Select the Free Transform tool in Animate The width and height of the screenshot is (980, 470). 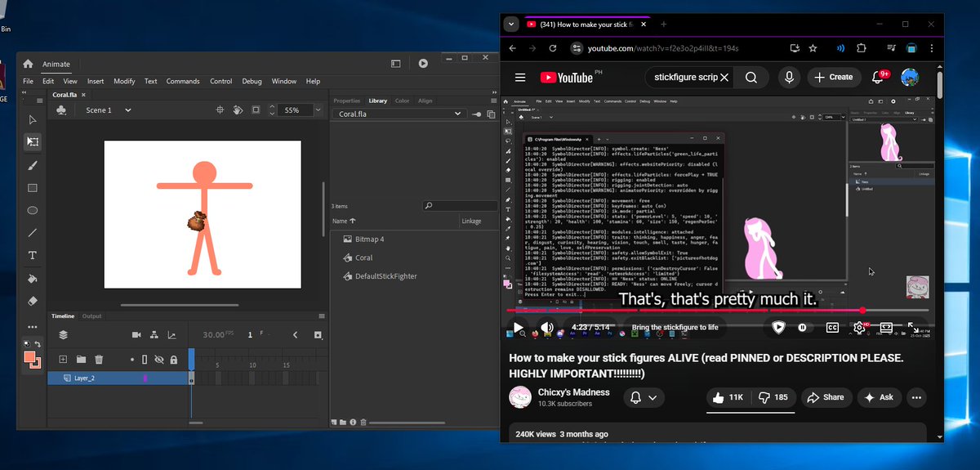click(x=33, y=142)
